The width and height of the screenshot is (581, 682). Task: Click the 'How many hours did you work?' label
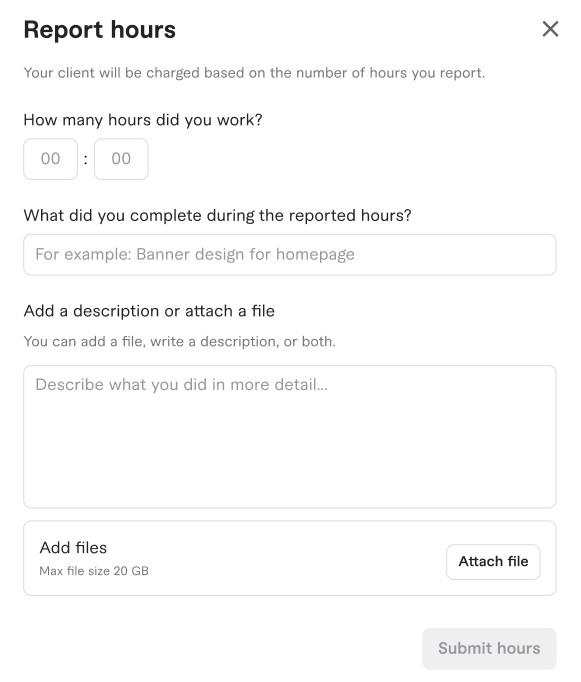[x=143, y=120]
